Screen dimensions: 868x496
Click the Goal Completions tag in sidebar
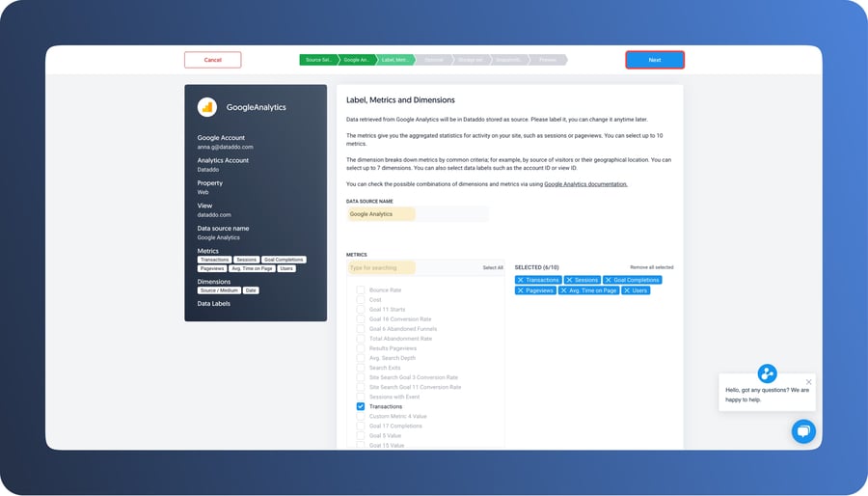(x=284, y=260)
